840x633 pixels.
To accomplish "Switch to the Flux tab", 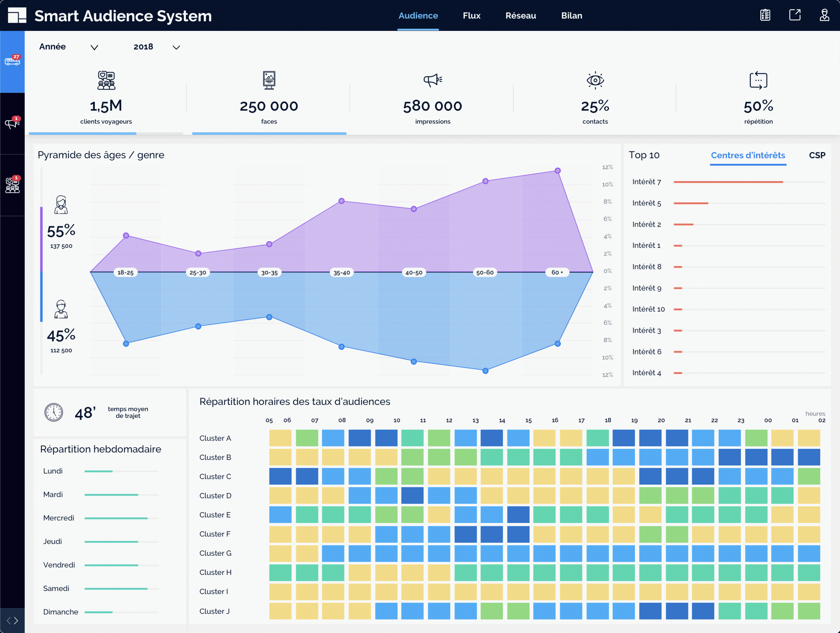I will (471, 15).
